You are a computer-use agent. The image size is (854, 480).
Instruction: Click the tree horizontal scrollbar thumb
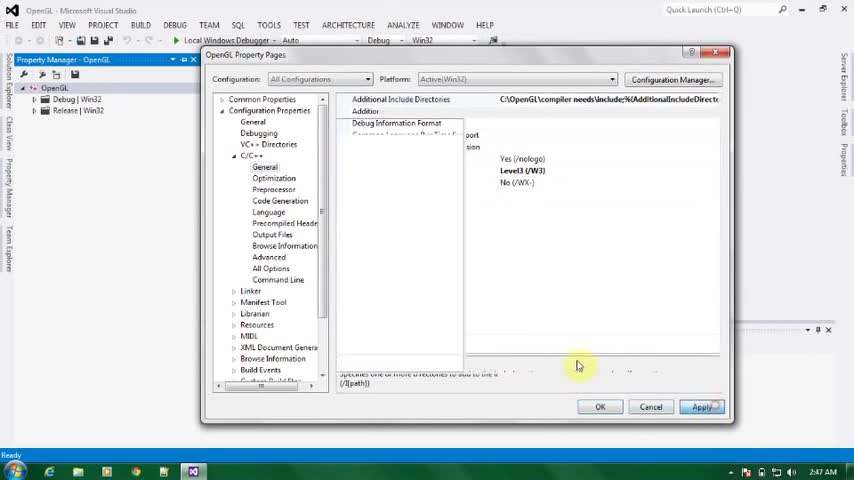tap(261, 386)
